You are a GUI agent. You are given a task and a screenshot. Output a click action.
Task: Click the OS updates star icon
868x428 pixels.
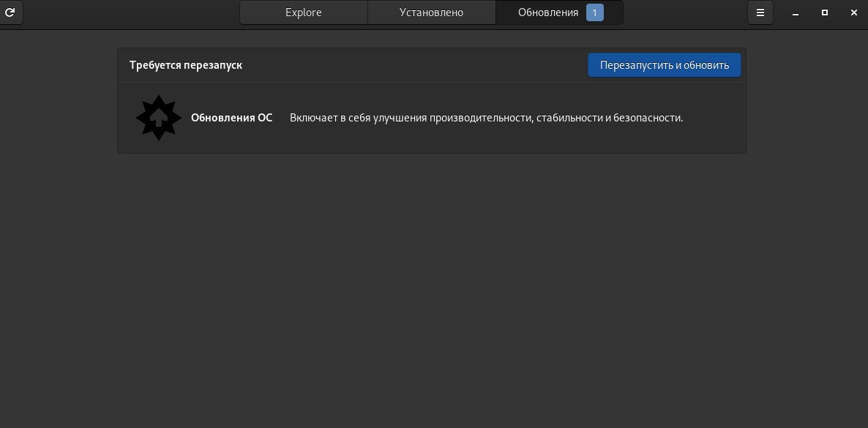click(158, 118)
